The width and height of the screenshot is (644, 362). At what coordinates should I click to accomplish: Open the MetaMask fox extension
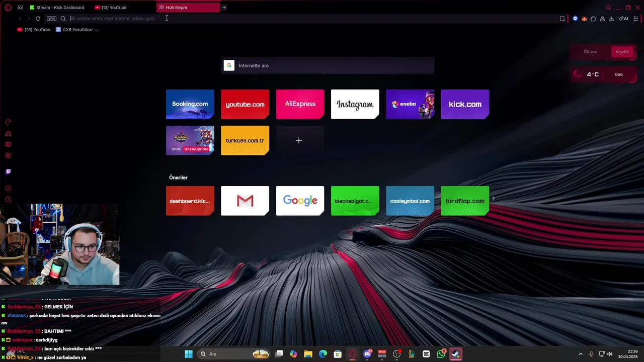[584, 19]
